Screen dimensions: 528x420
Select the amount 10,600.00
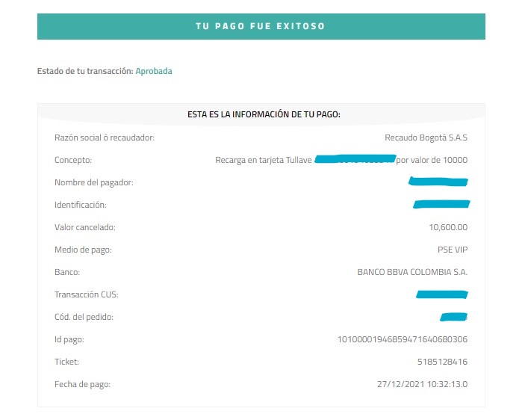click(x=448, y=227)
